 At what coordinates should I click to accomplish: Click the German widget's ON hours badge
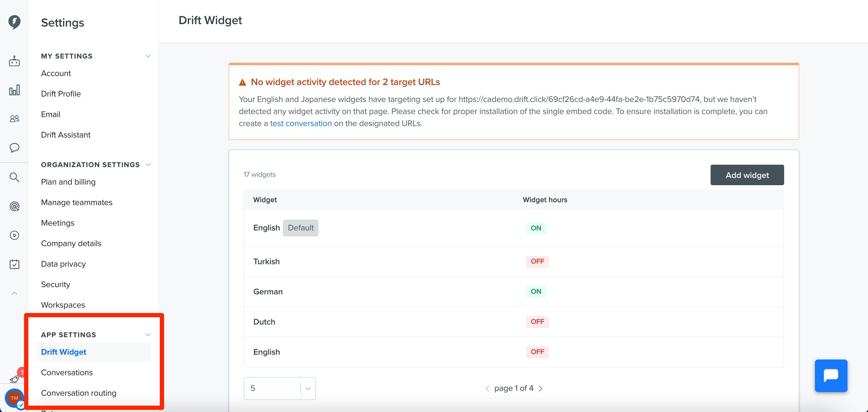(536, 291)
